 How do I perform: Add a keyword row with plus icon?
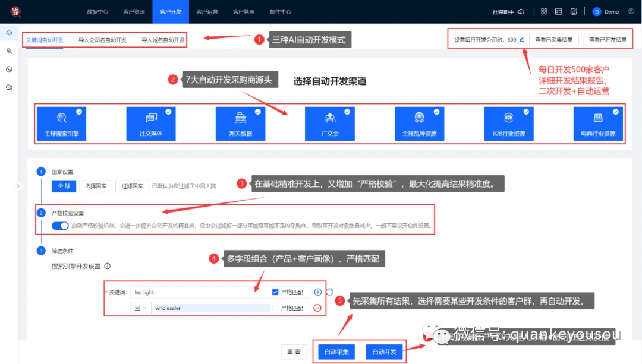(317, 292)
